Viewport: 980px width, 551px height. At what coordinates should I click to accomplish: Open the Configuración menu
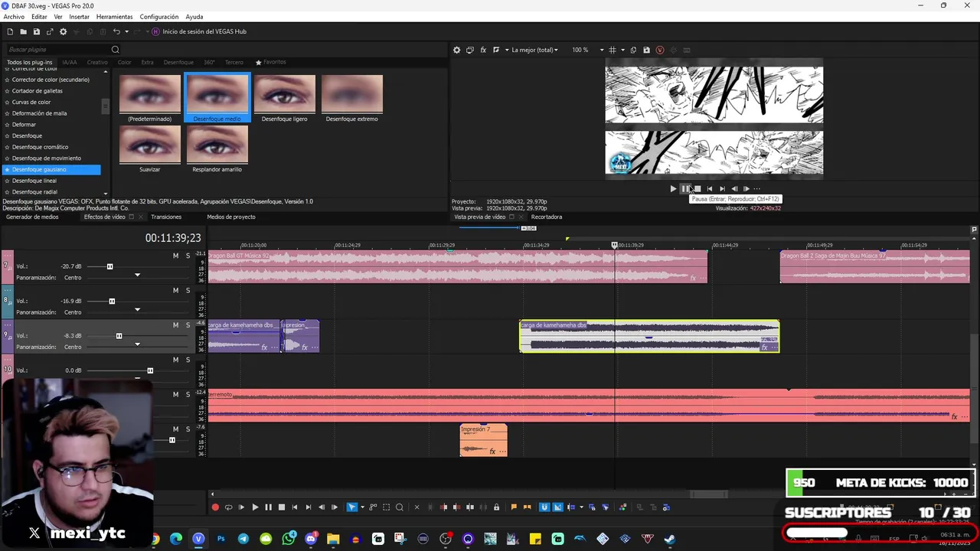click(159, 17)
